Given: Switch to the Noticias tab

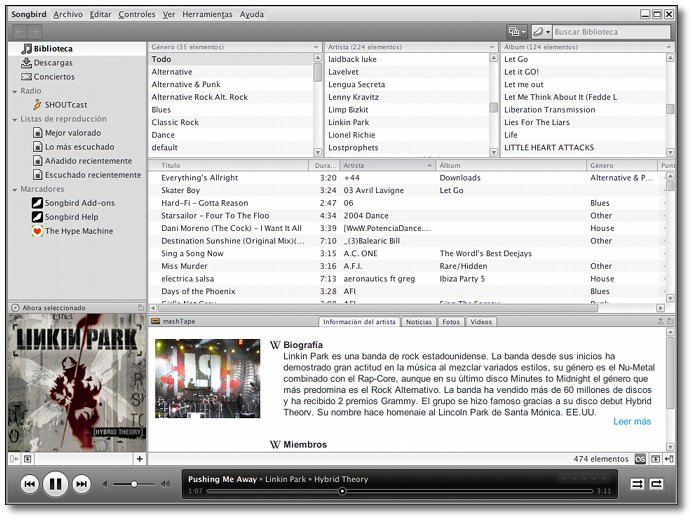Looking at the screenshot, I should pos(419,322).
